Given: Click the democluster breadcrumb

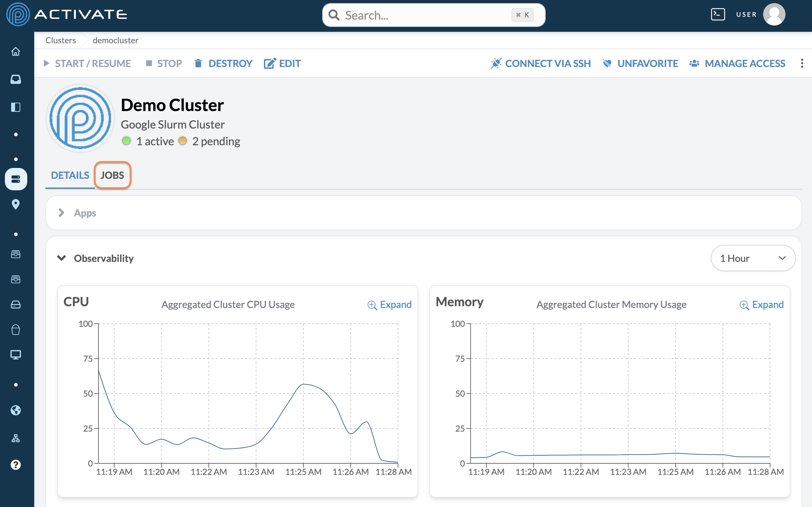Looking at the screenshot, I should tap(116, 40).
